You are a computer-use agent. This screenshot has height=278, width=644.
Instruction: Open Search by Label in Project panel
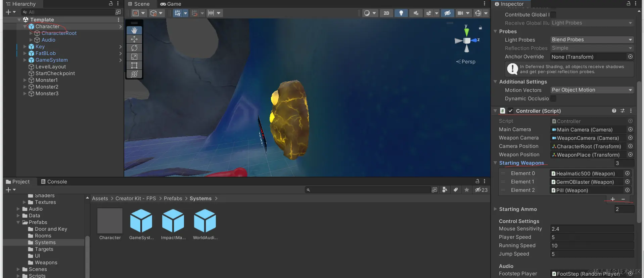[x=456, y=190]
